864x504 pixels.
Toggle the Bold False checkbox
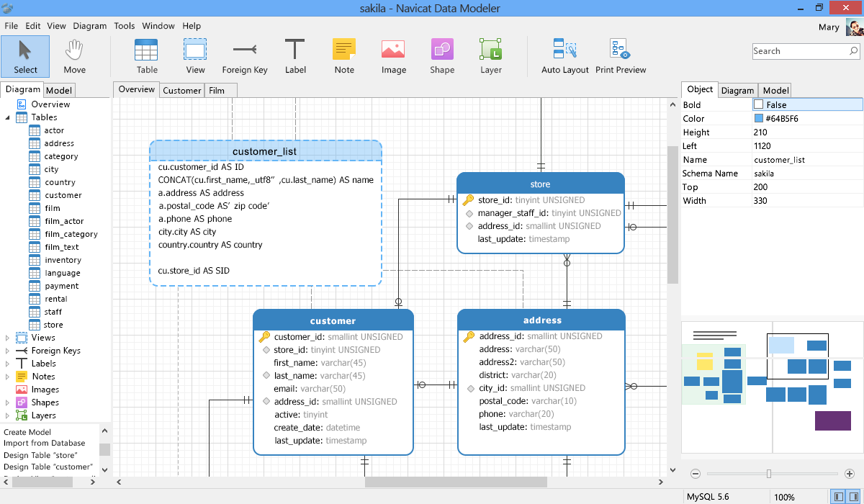pos(758,105)
